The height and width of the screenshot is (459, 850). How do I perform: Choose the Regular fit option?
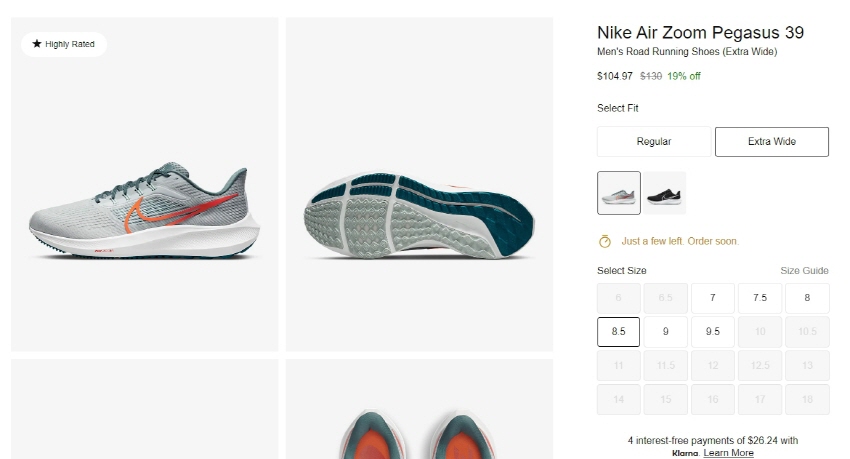(x=654, y=142)
